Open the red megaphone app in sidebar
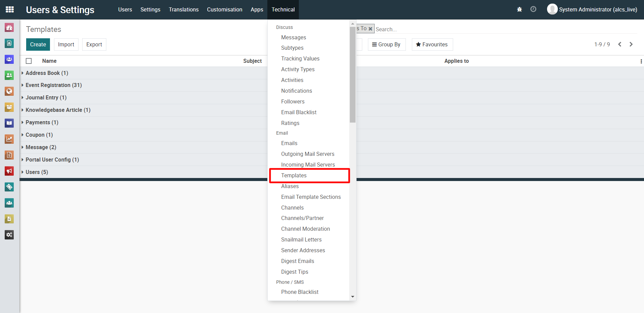Viewport: 644px width, 313px height. click(9, 171)
